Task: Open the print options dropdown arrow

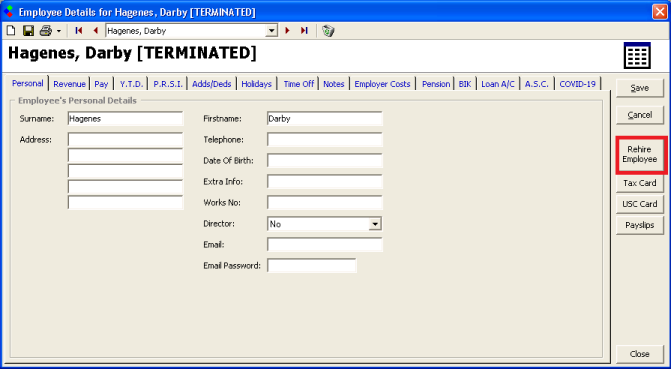Action: tap(59, 31)
